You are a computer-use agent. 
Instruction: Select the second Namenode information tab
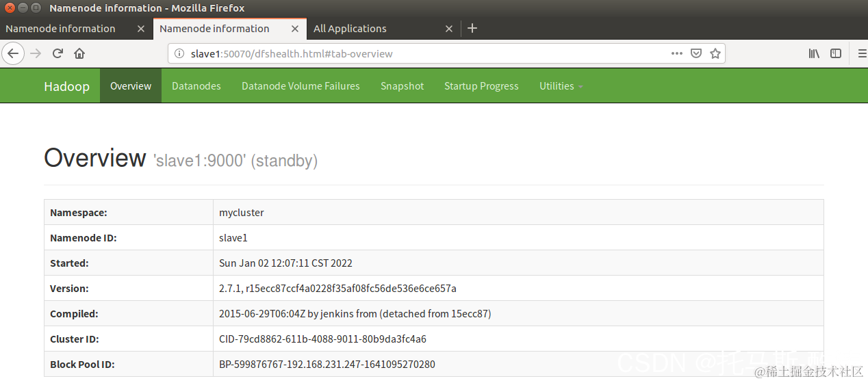pyautogui.click(x=230, y=29)
